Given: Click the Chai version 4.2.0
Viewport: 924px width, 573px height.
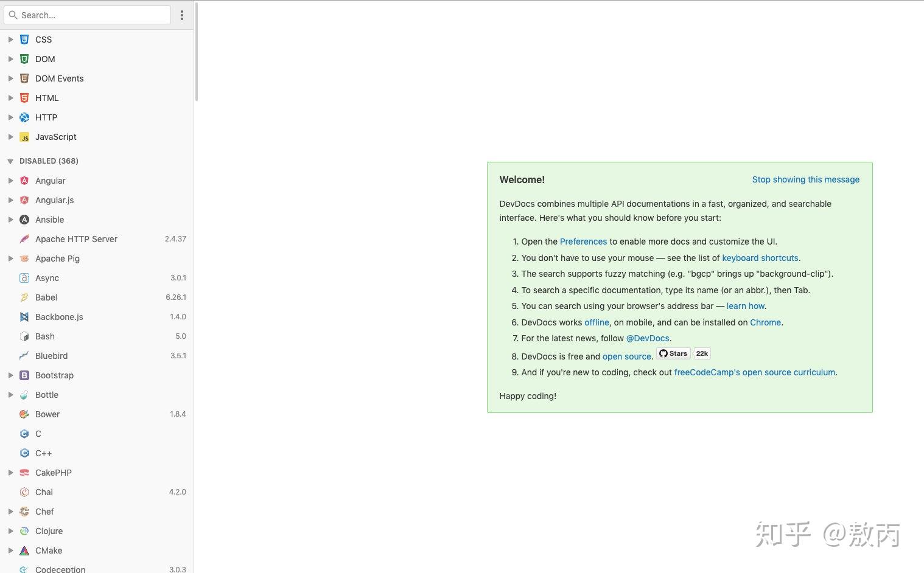Looking at the screenshot, I should tap(178, 492).
